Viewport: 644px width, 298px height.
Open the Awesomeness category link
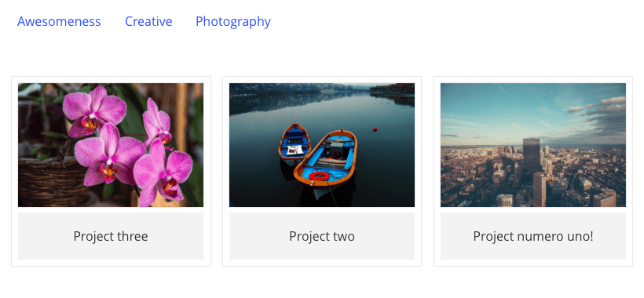59,21
